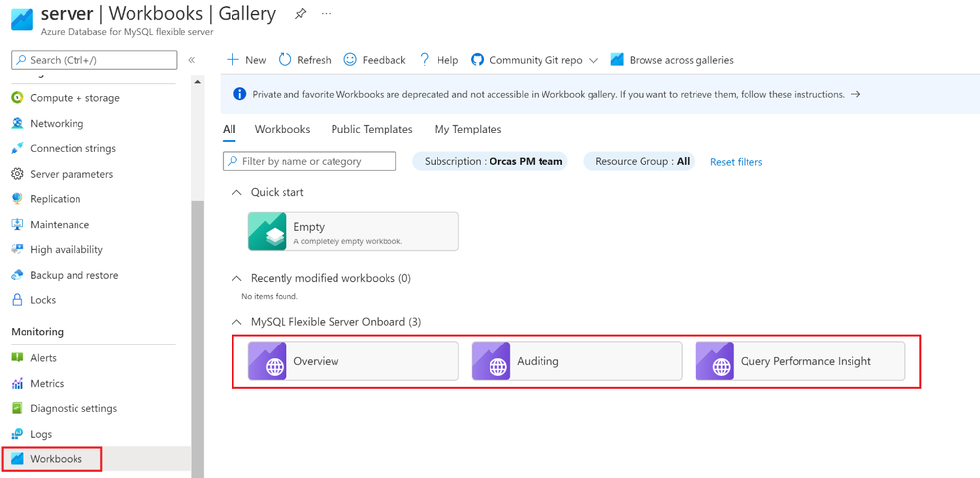Click the Server parameters gear icon
Viewport: 980px width, 478px height.
click(x=18, y=174)
